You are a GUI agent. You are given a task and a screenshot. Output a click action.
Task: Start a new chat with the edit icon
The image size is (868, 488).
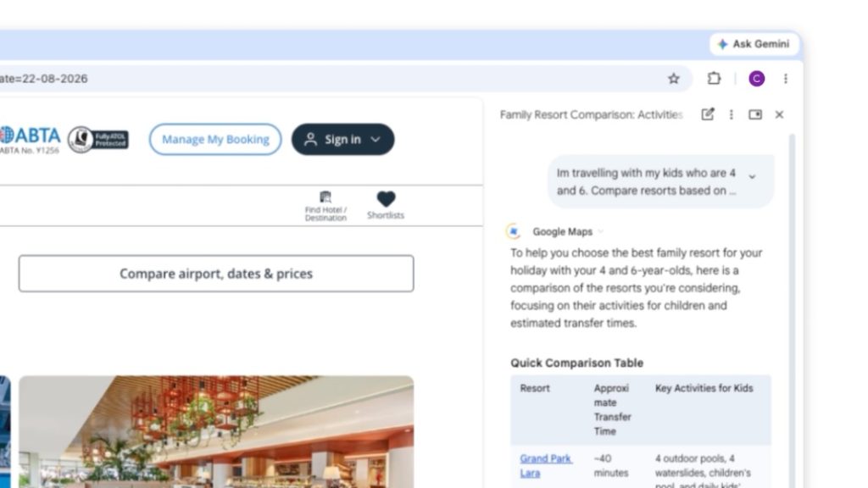point(708,114)
